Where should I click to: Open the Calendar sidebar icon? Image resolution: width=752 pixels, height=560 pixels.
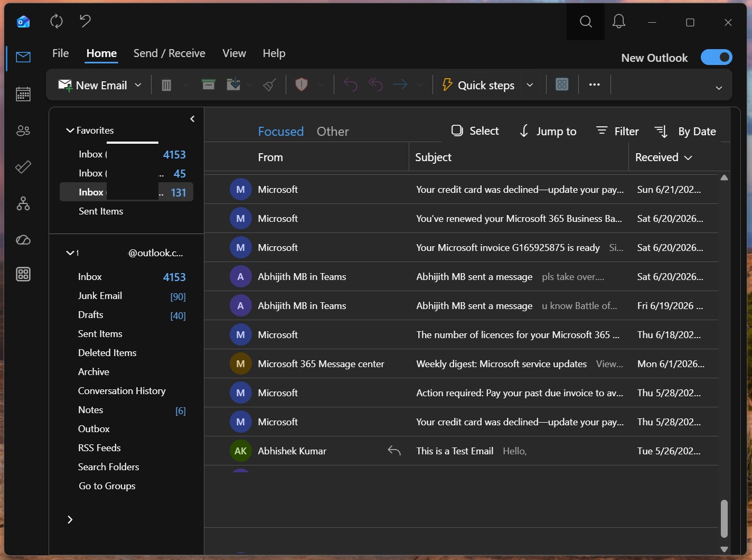pos(23,94)
